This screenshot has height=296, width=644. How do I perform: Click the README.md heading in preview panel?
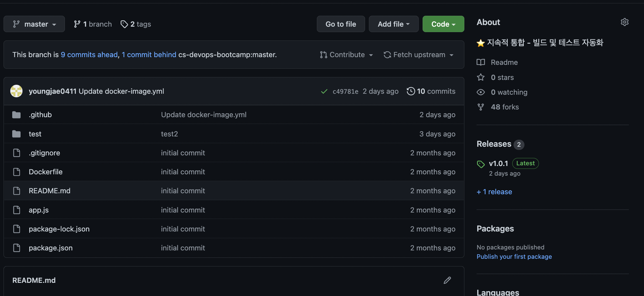tap(34, 280)
